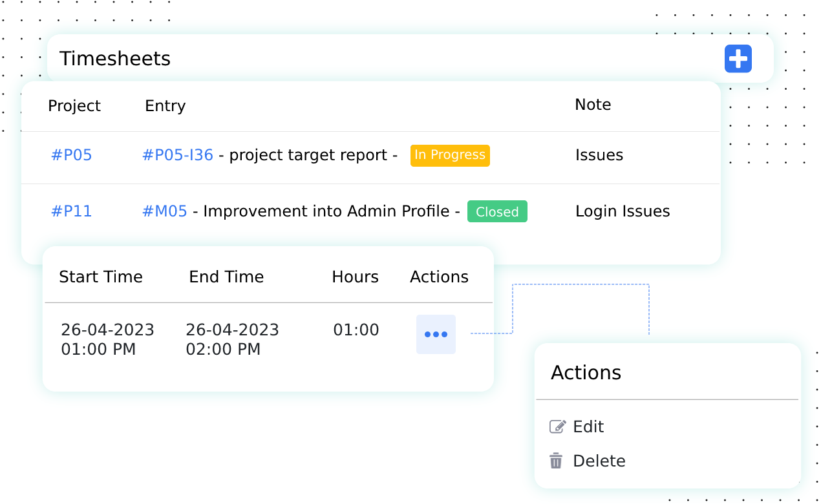Click the Closed status badge
This screenshot has height=504, width=821.
[497, 211]
